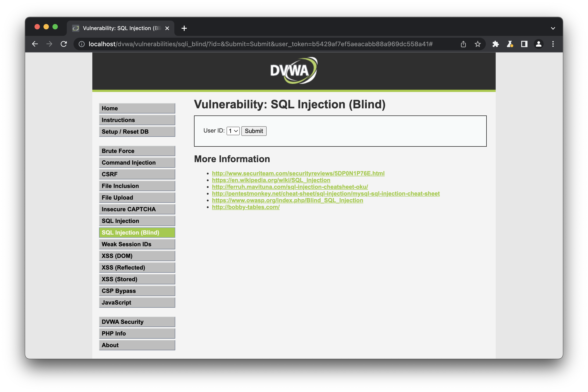
Task: Click the Submit button
Action: pyautogui.click(x=254, y=131)
